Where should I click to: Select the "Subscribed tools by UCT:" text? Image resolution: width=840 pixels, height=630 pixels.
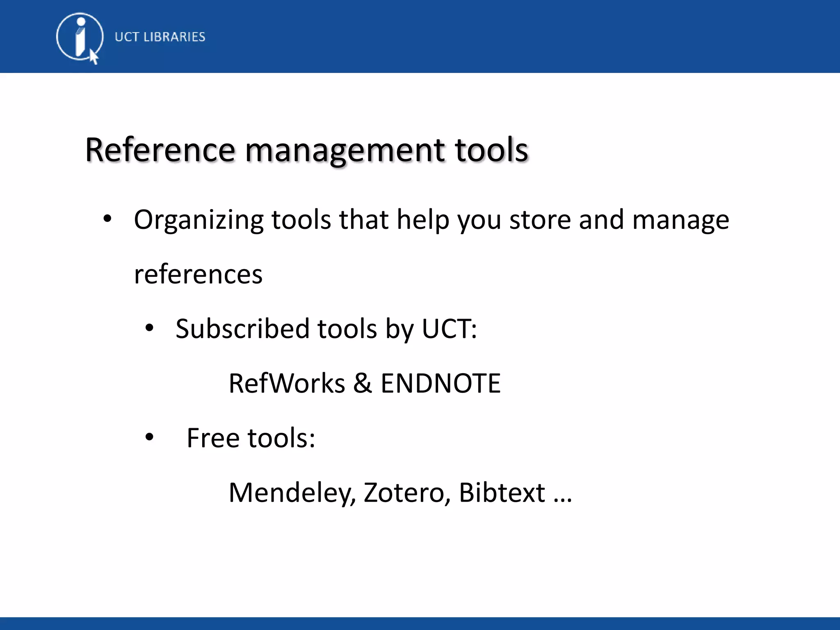pos(326,329)
